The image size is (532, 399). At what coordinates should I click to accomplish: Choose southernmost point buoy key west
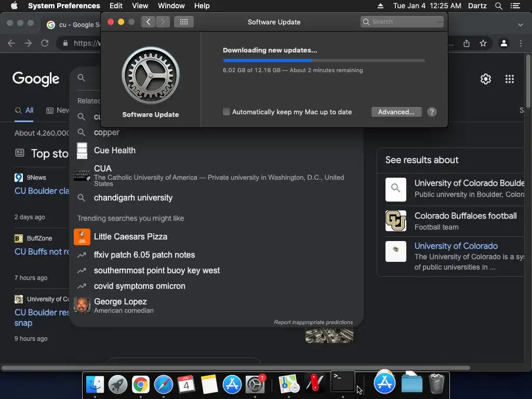point(217,270)
